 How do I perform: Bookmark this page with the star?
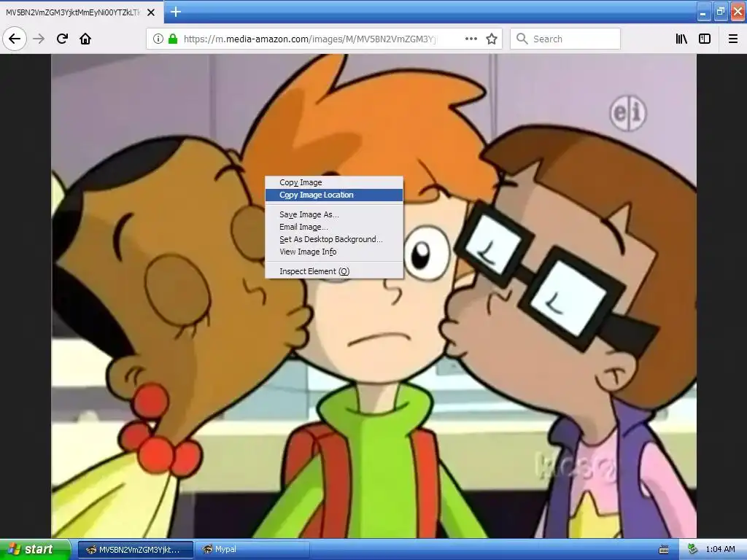pyautogui.click(x=492, y=39)
